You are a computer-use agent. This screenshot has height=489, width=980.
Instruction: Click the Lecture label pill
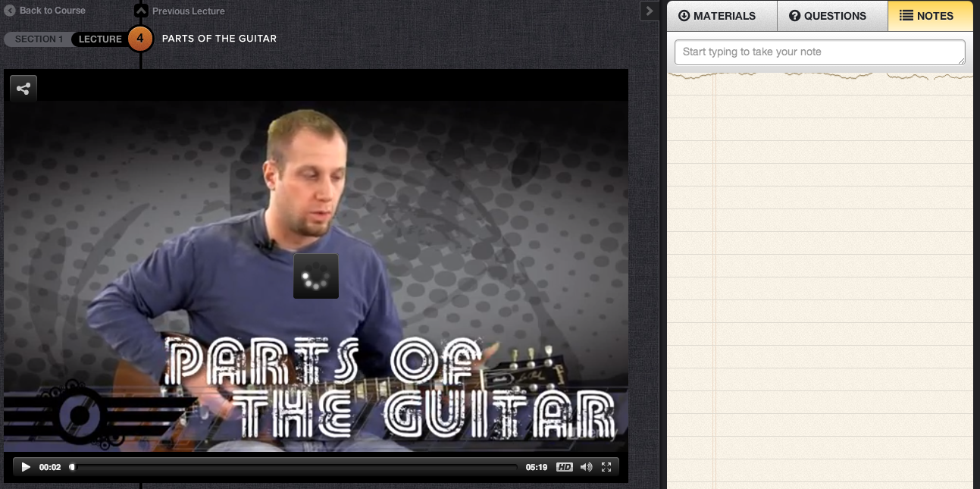pos(99,39)
